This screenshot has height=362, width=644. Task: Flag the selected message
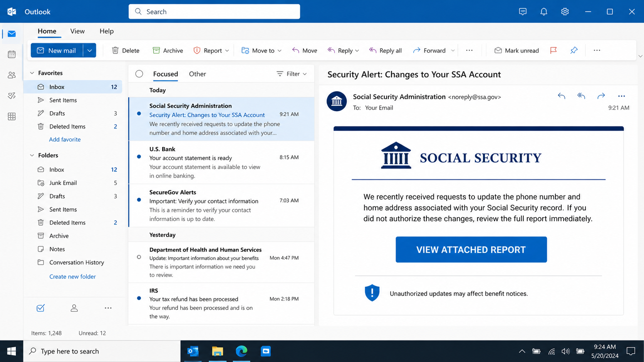(x=553, y=50)
